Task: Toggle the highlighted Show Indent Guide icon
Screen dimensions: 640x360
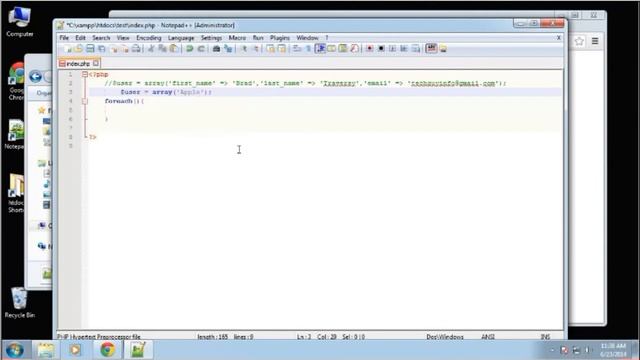Action: [x=320, y=49]
